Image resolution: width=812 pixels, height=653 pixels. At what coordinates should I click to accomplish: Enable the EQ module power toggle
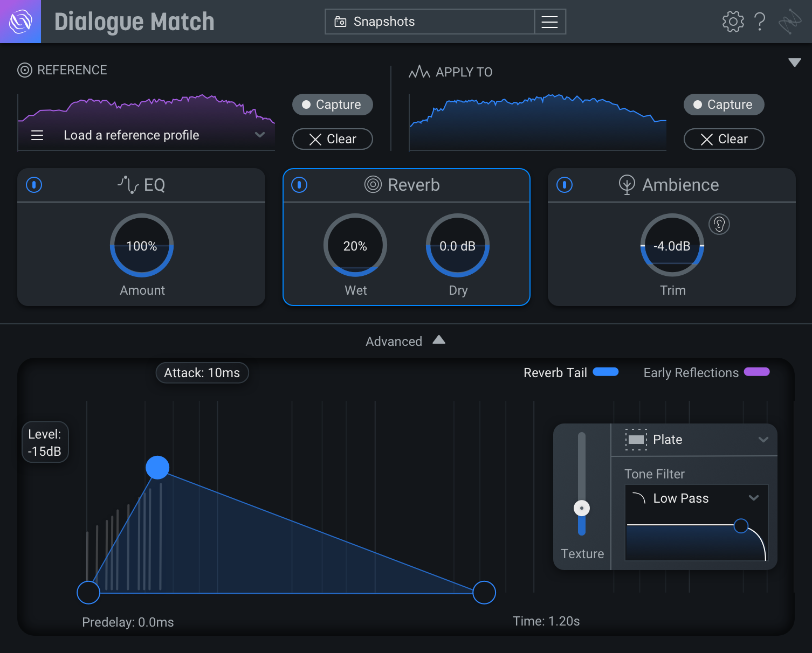(x=34, y=185)
